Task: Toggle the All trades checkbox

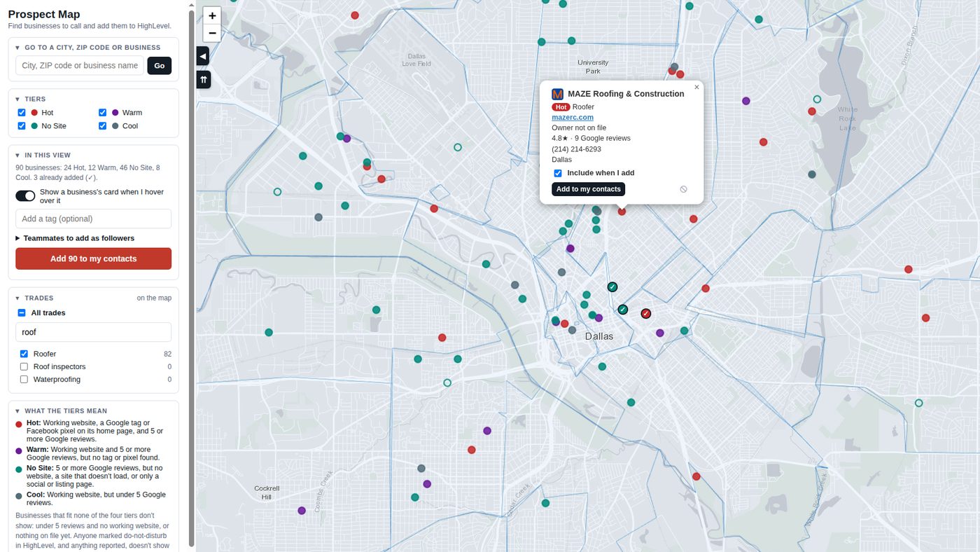Action: coord(22,313)
